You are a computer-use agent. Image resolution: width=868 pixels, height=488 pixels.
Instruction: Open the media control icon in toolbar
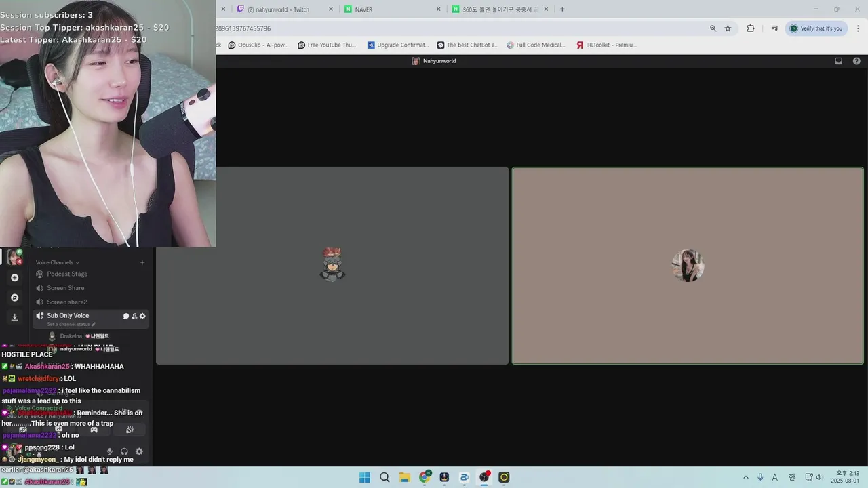pyautogui.click(x=774, y=28)
